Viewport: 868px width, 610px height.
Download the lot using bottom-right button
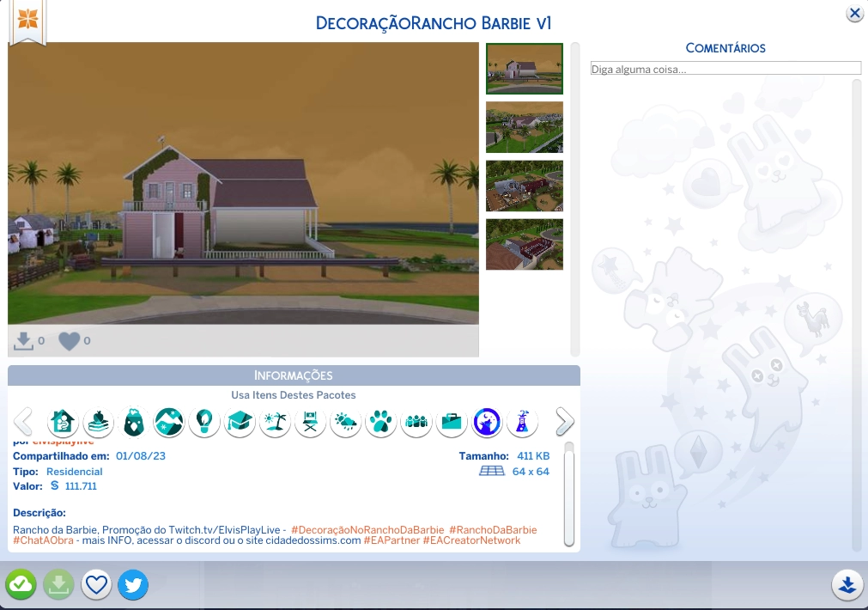click(x=847, y=585)
